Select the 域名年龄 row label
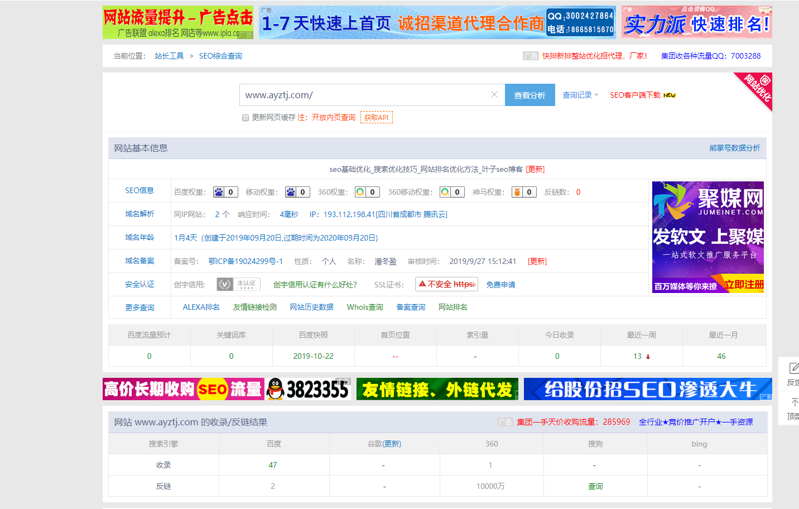799x509 pixels. (x=140, y=237)
